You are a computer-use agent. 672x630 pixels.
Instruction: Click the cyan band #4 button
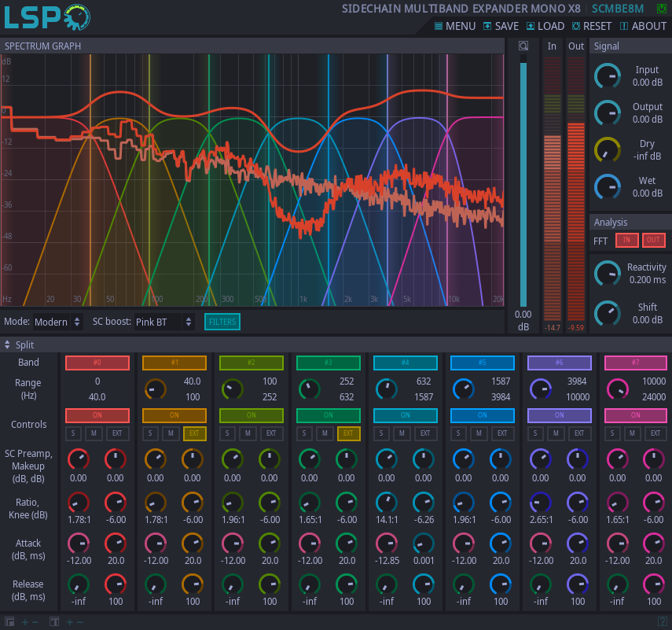coord(406,363)
